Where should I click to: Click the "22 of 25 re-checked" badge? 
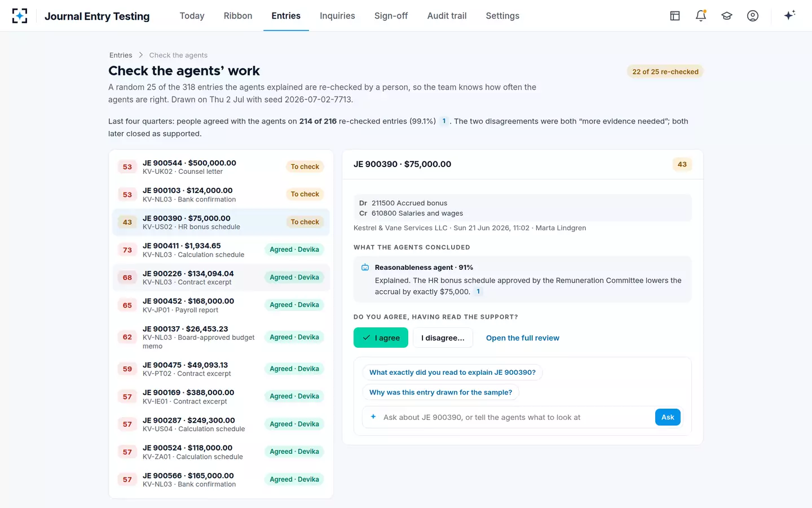tap(665, 72)
